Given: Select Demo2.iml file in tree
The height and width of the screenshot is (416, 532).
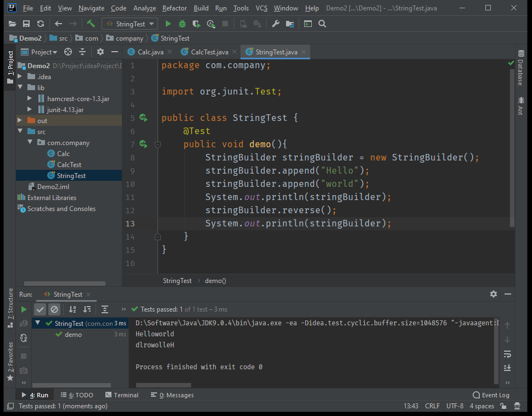Looking at the screenshot, I should coord(53,186).
